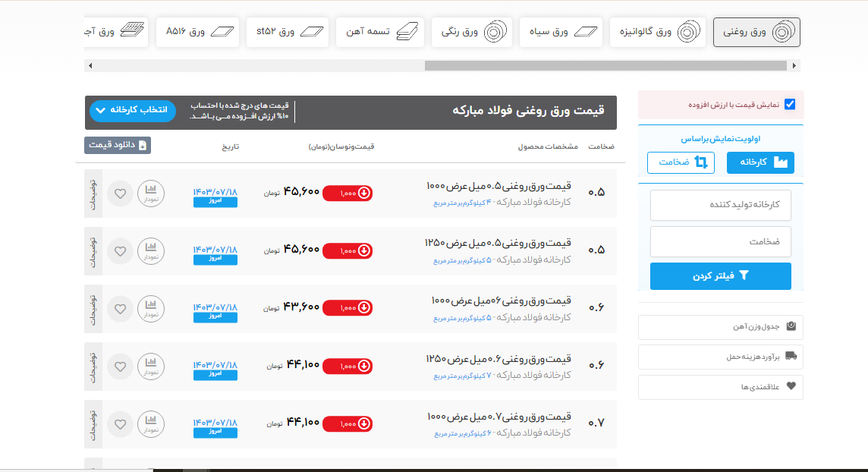Select ضخامت display priority toggle
The width and height of the screenshot is (868, 472).
pyautogui.click(x=681, y=162)
